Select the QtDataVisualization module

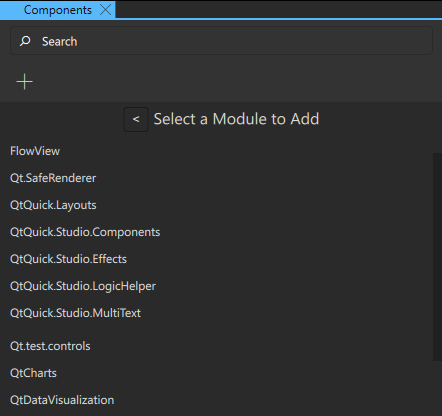tap(62, 400)
